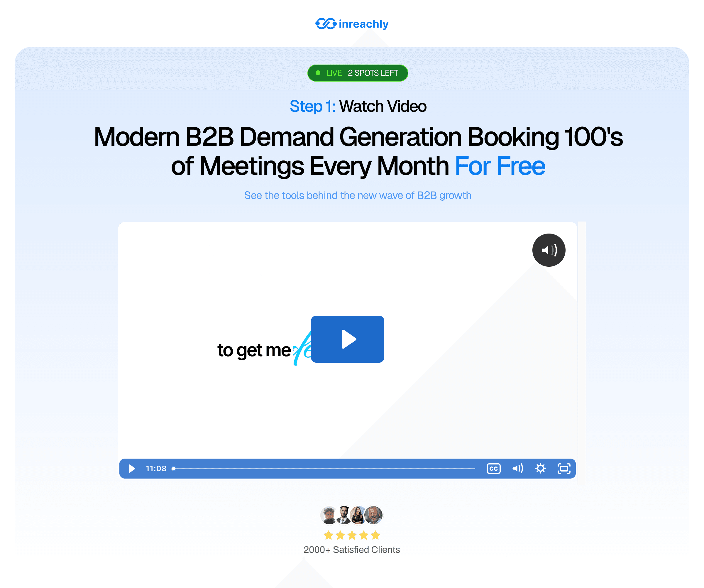
Task: Click the first client avatar photo
Action: click(x=329, y=515)
